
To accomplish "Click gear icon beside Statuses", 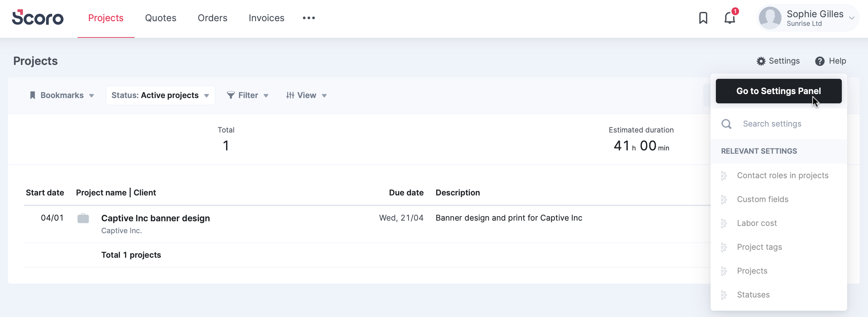I will point(724,295).
